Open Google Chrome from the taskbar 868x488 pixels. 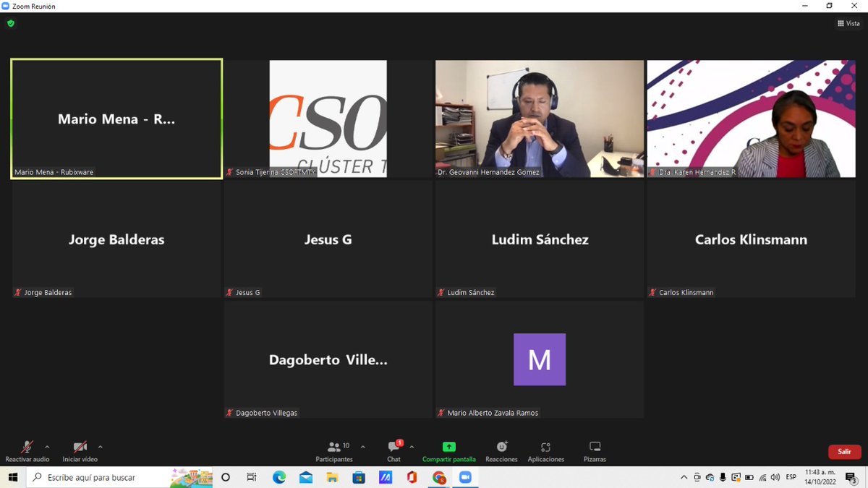[x=439, y=477]
